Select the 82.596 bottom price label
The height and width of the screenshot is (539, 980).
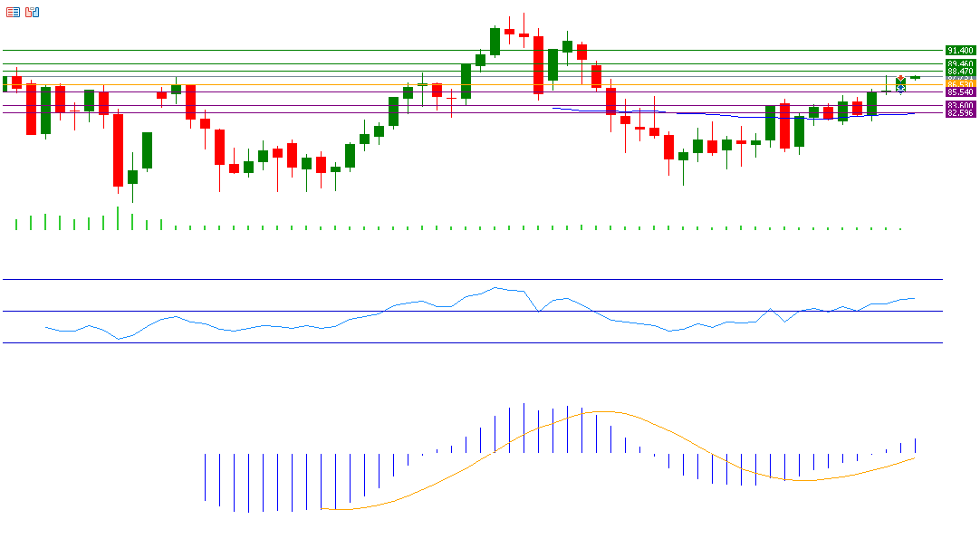click(x=959, y=113)
